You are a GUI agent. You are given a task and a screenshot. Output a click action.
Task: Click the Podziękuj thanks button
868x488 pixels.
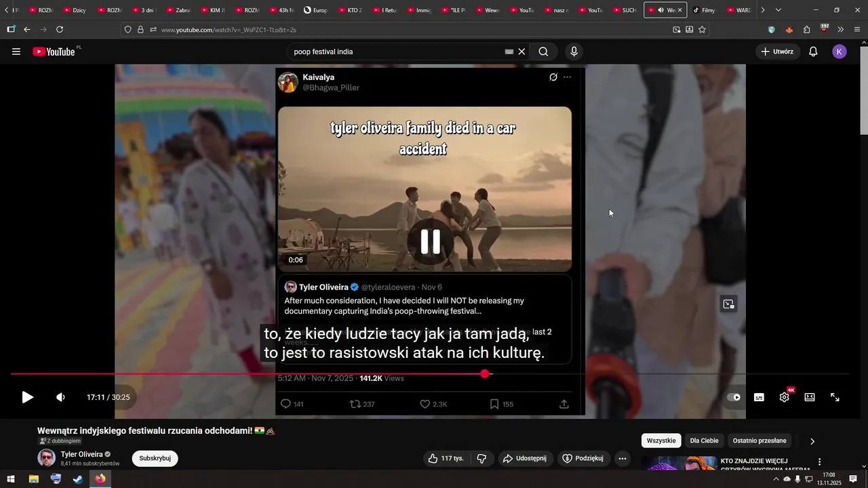pos(583,459)
